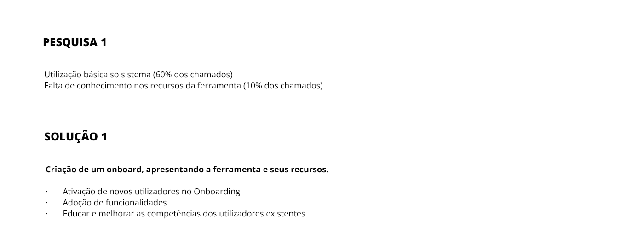Select the line about Utilização básica so sistema

point(138,75)
